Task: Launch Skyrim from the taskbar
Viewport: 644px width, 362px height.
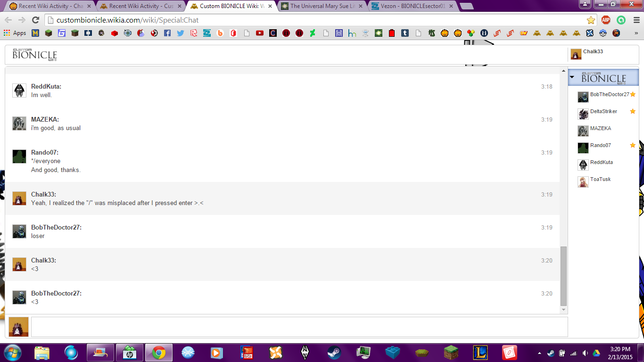Action: pos(305,353)
